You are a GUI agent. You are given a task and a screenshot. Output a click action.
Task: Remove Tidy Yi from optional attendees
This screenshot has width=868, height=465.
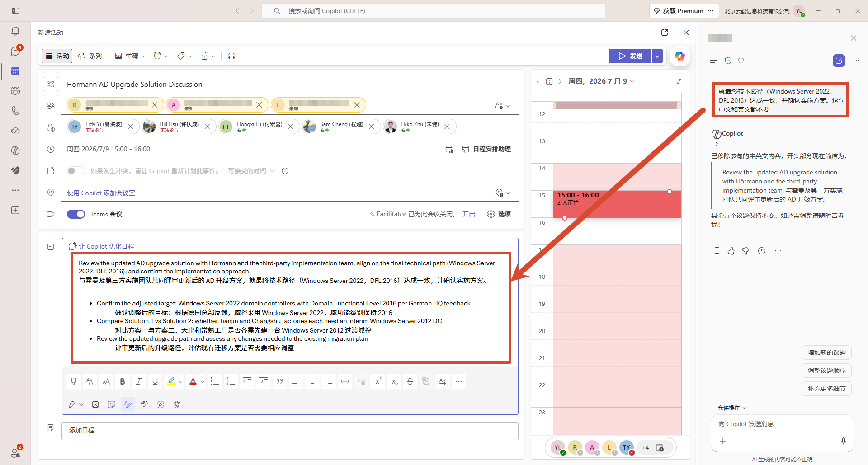tap(130, 127)
